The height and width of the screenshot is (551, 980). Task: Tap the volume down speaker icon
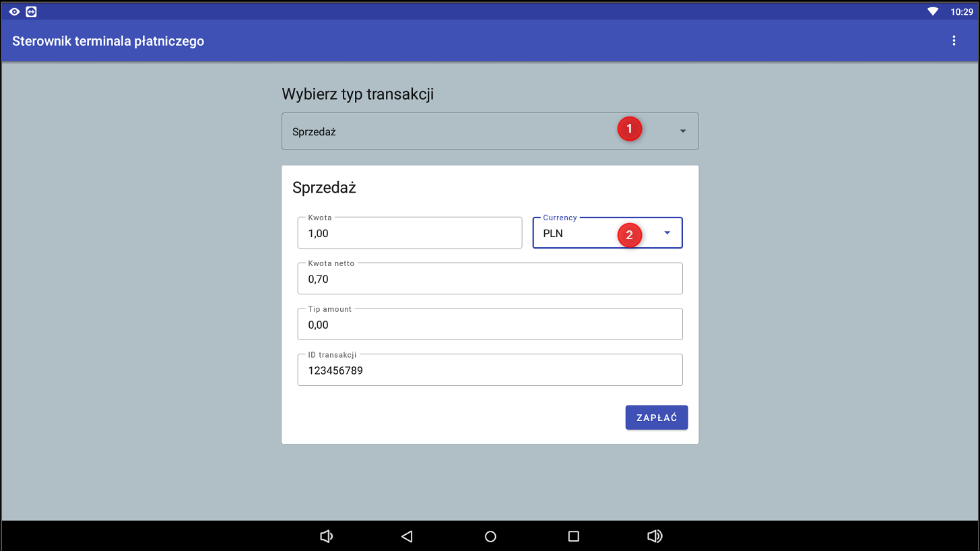coord(326,536)
